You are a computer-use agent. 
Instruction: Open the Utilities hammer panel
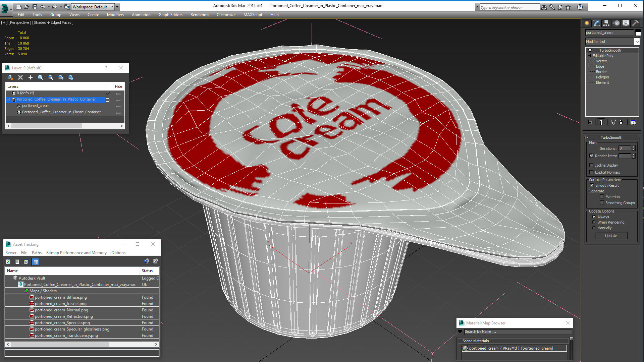[635, 23]
